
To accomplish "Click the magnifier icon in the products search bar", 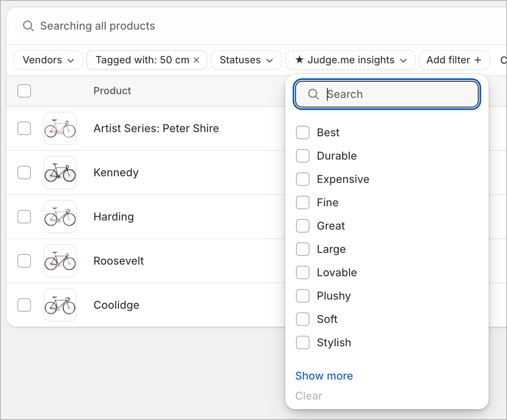I will click(28, 26).
